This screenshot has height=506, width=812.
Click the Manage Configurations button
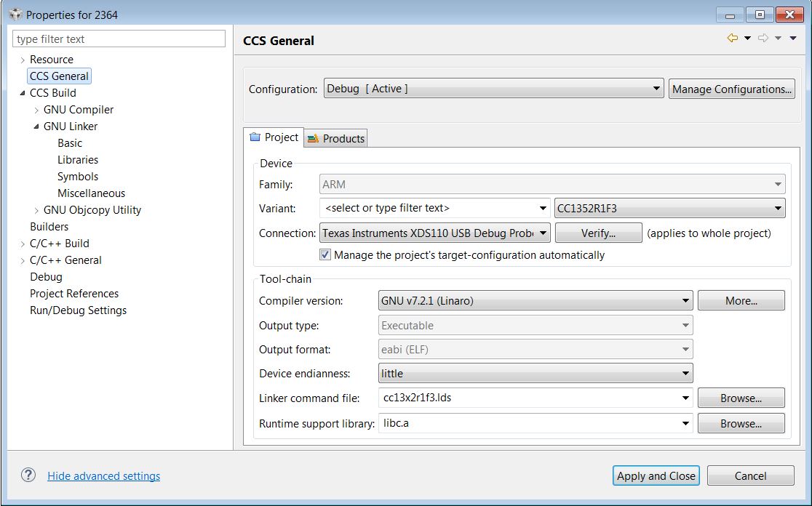pyautogui.click(x=731, y=89)
